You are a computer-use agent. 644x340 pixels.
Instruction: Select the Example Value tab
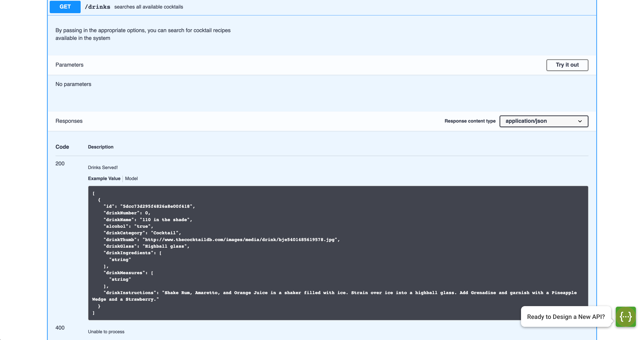coord(104,179)
